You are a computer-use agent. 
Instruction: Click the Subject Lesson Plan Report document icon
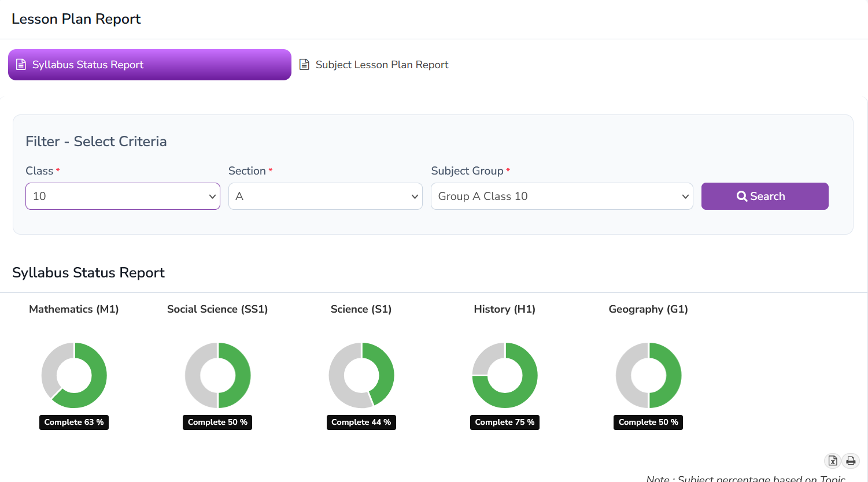click(x=304, y=65)
